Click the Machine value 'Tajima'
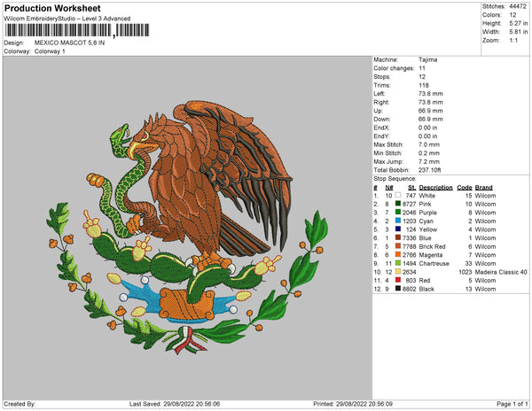Image resolution: width=532 pixels, height=411 pixels. tap(428, 59)
